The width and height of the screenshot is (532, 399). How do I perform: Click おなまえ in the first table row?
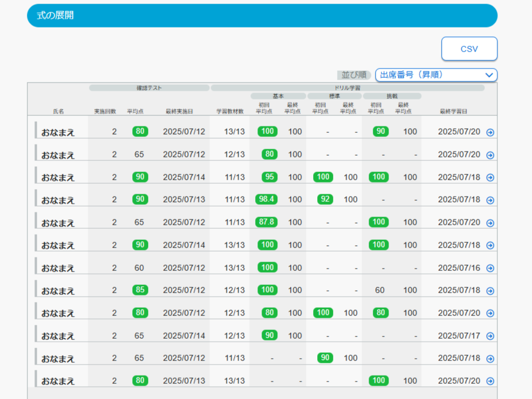(x=58, y=133)
